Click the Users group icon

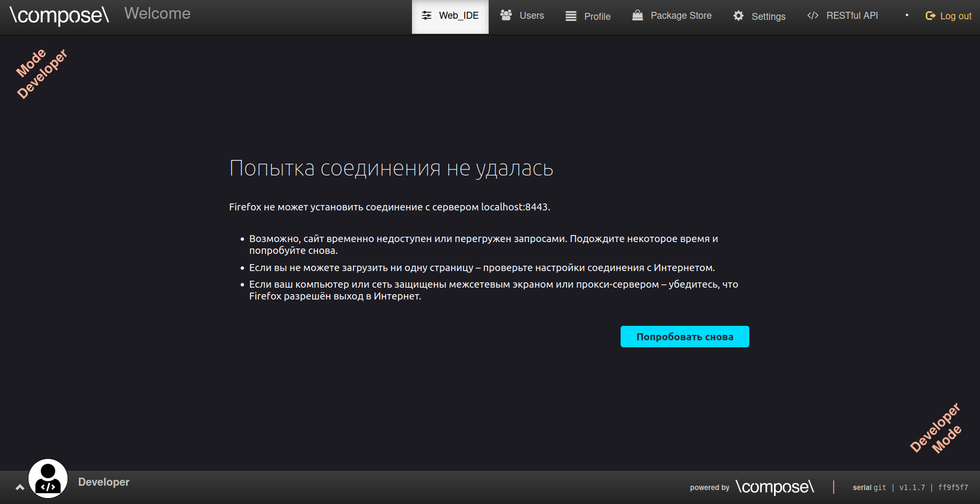(x=505, y=16)
